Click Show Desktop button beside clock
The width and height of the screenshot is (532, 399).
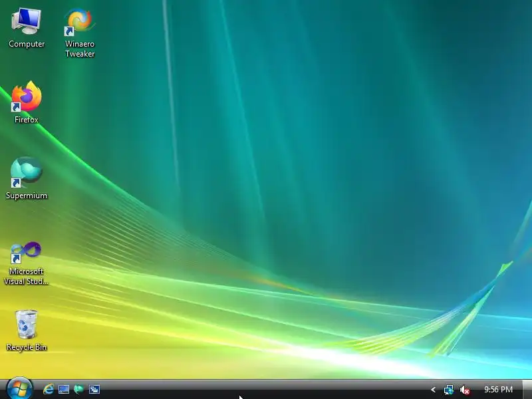coord(527,390)
